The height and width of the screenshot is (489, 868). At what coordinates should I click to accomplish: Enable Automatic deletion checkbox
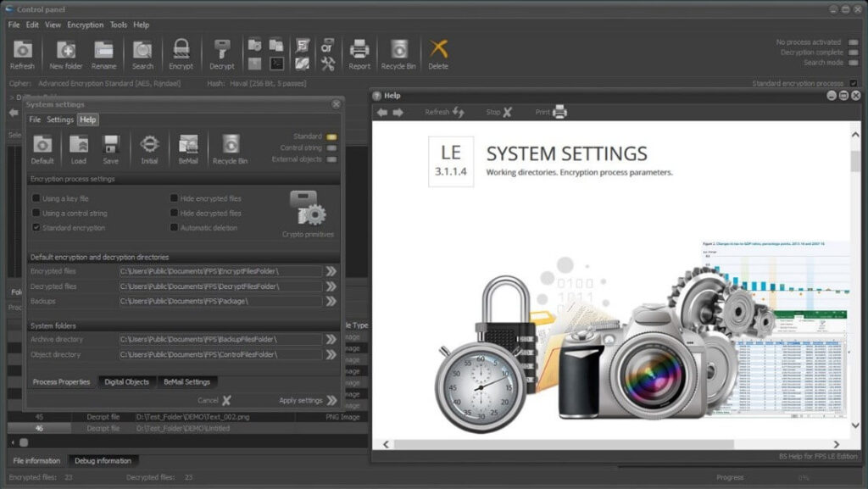[174, 227]
